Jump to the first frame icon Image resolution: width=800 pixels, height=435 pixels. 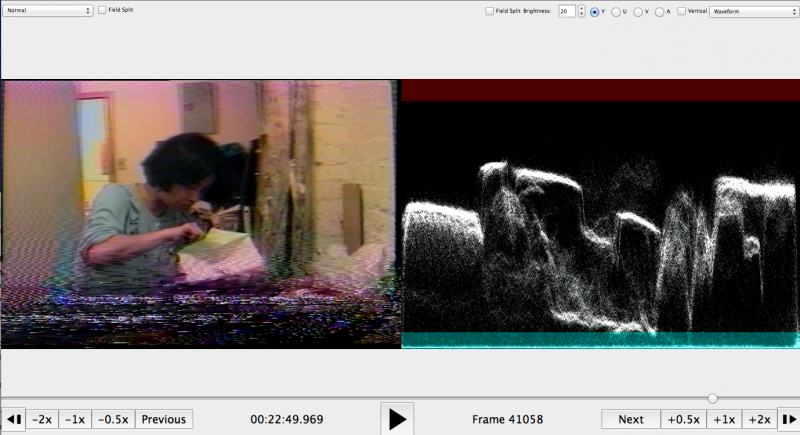click(x=13, y=419)
